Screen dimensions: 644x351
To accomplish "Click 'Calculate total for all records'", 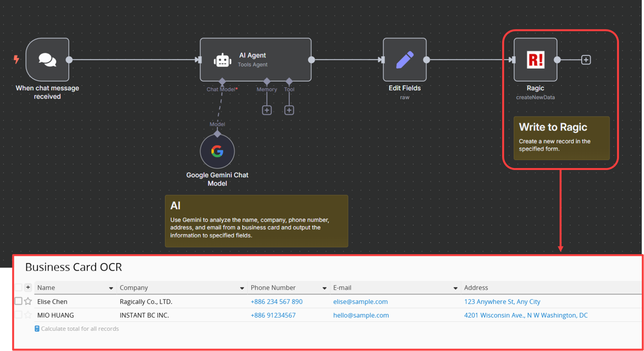I will pyautogui.click(x=80, y=329).
